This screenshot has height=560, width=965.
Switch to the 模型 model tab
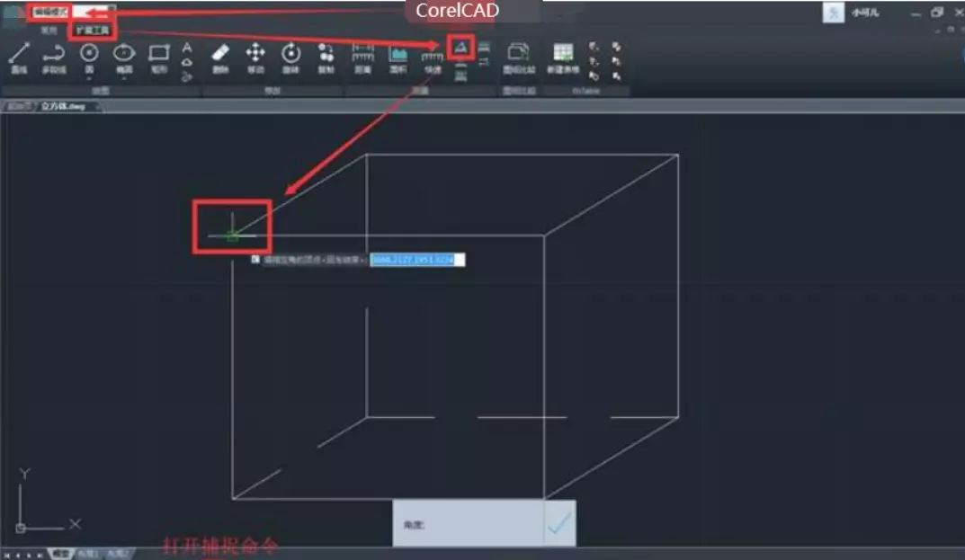60,554
